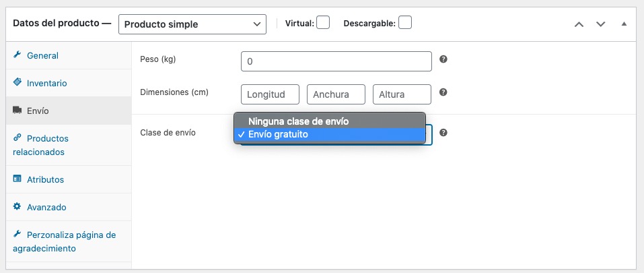644x273 pixels.
Task: Enable the Virtual checkbox
Action: (323, 23)
